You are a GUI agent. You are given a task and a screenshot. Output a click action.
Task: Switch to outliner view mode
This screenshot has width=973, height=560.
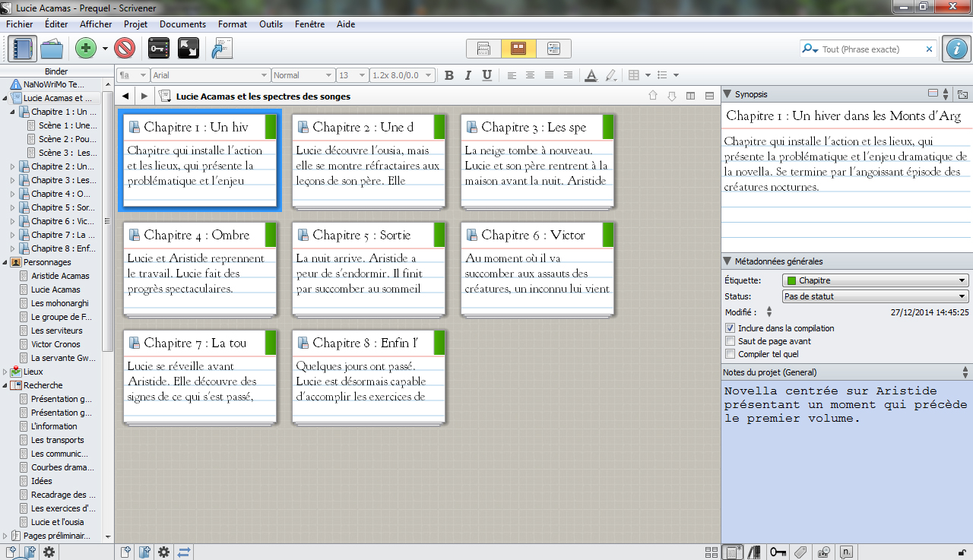tap(553, 49)
